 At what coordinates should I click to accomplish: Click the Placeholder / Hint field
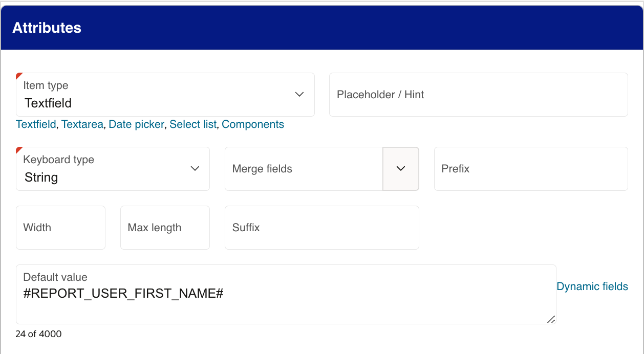point(478,95)
